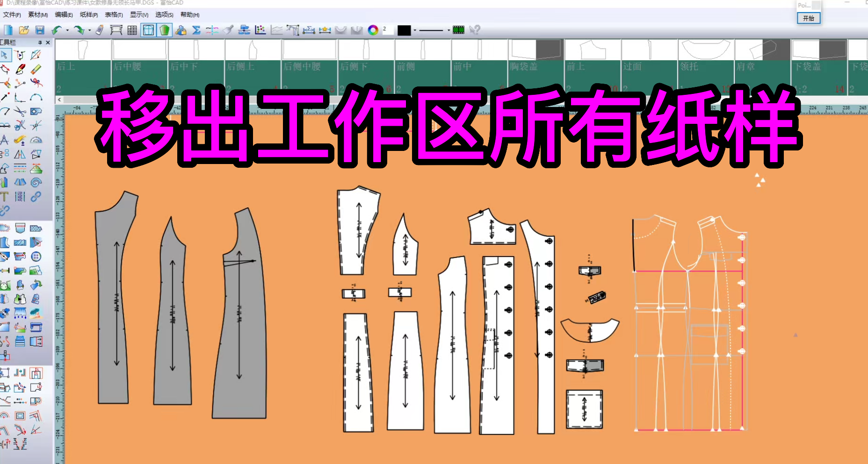Viewport: 868px width, 464px height.
Task: Pin the 工具栏 panel
Action: (x=40, y=43)
